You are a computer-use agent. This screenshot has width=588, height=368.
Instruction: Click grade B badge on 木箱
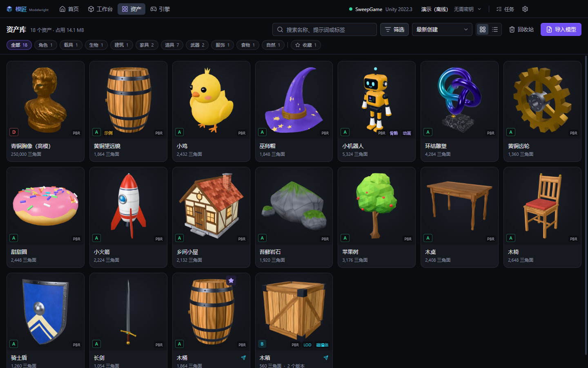point(262,344)
